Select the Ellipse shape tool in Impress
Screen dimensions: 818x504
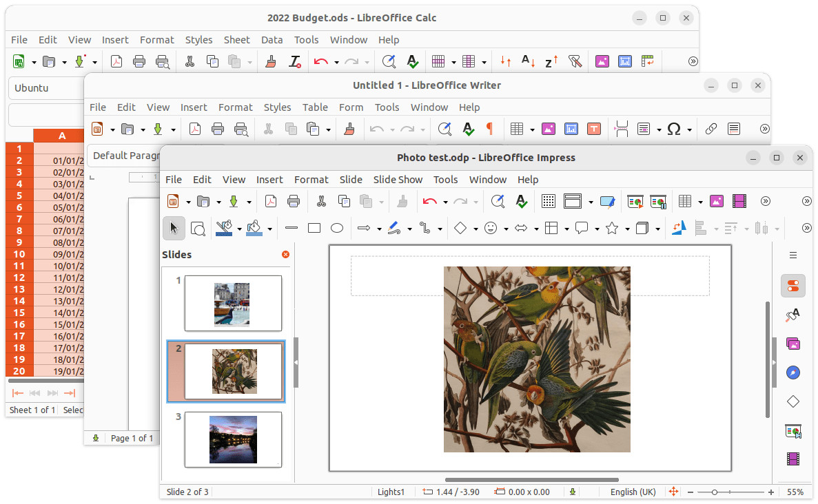click(x=337, y=229)
